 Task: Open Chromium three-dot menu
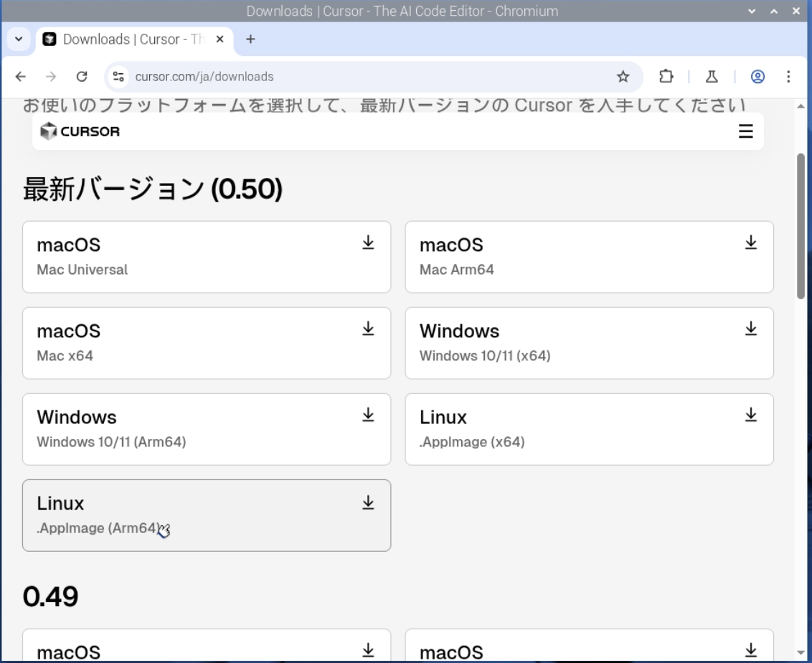[x=789, y=77]
